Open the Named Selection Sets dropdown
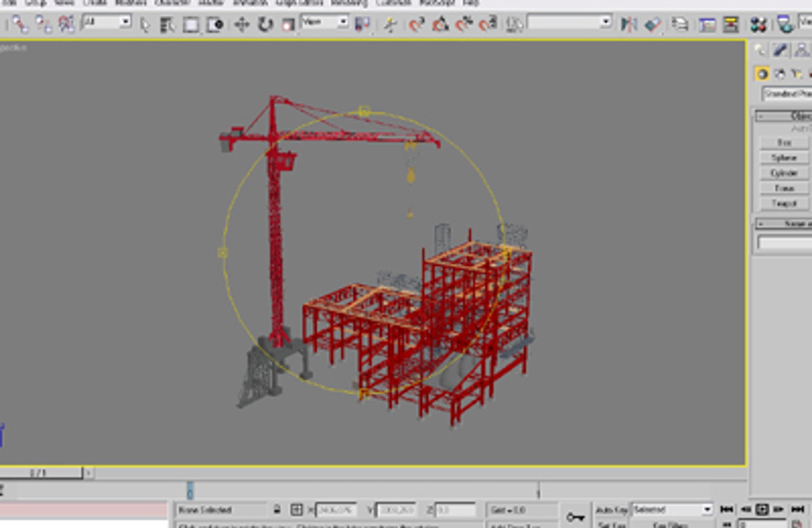The height and width of the screenshot is (528, 812). tap(570, 22)
